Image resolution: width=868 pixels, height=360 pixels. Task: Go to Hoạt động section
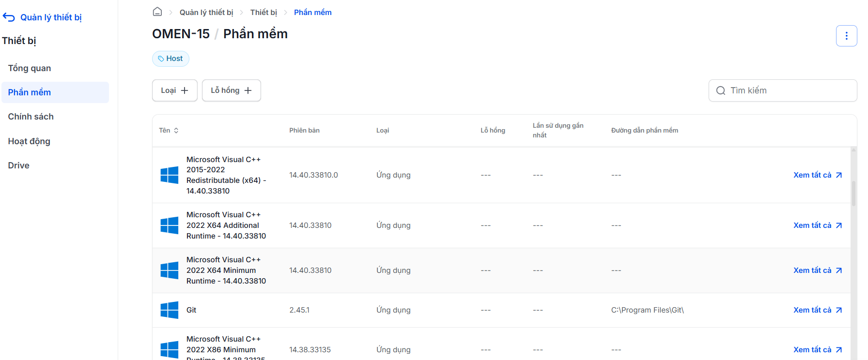[x=55, y=141]
